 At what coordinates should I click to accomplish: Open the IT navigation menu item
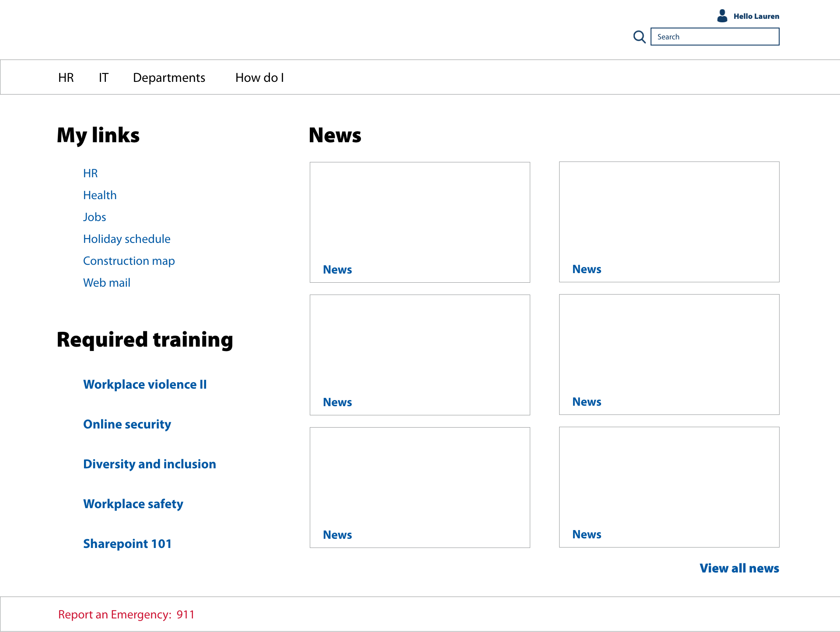tap(103, 77)
